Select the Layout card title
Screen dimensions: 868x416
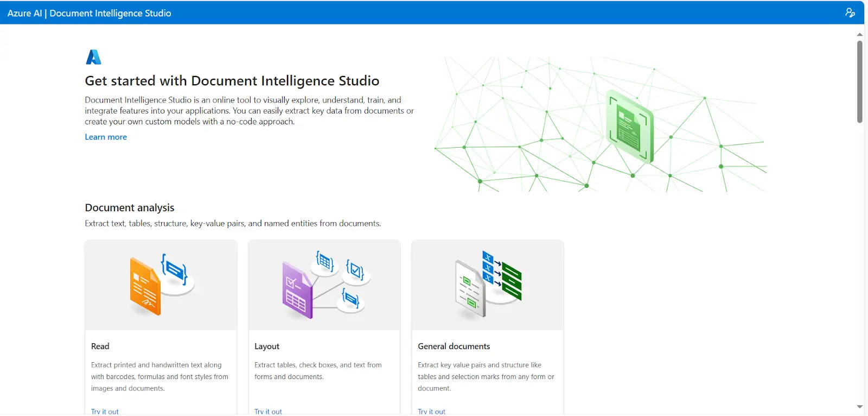tap(267, 346)
